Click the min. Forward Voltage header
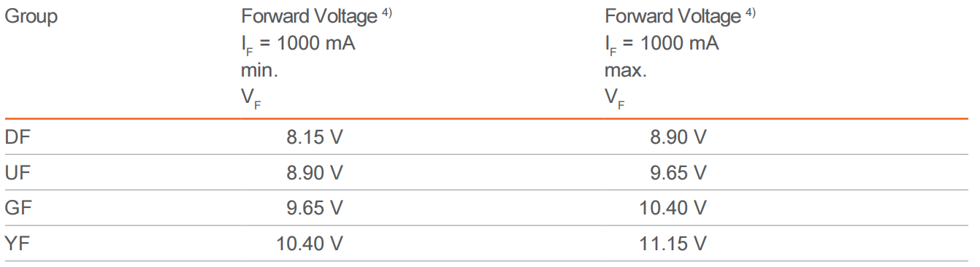The height and width of the screenshot is (267, 980). (x=317, y=57)
